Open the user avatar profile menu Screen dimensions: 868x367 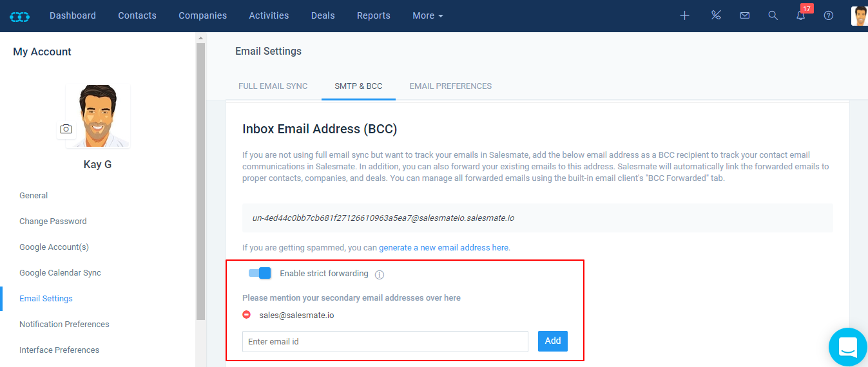[x=859, y=15]
